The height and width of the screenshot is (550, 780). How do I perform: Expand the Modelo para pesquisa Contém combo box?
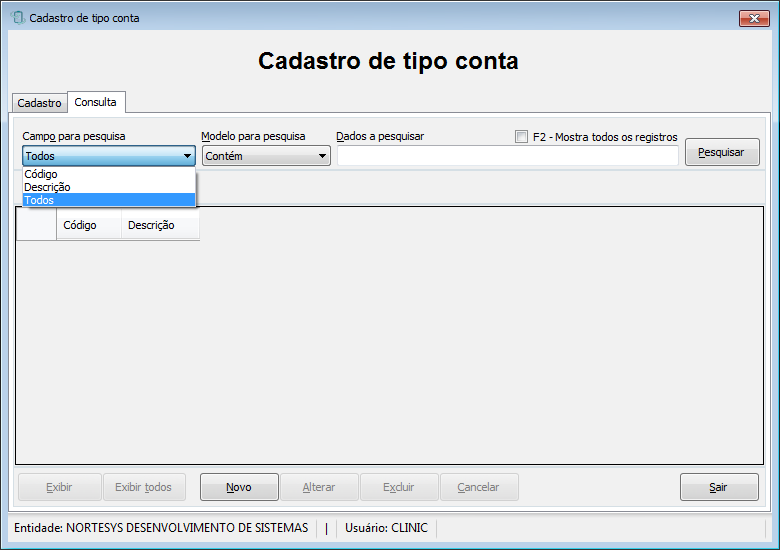pos(266,156)
